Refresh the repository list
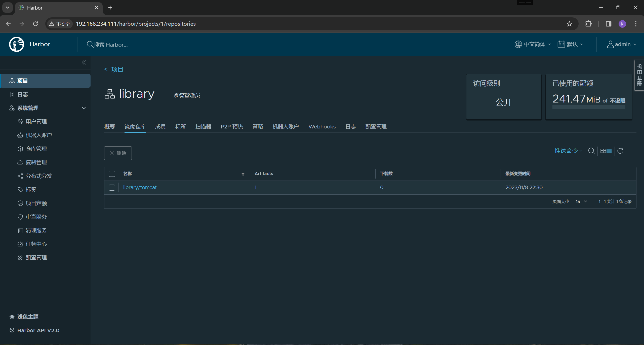This screenshot has width=644, height=345. (x=620, y=151)
